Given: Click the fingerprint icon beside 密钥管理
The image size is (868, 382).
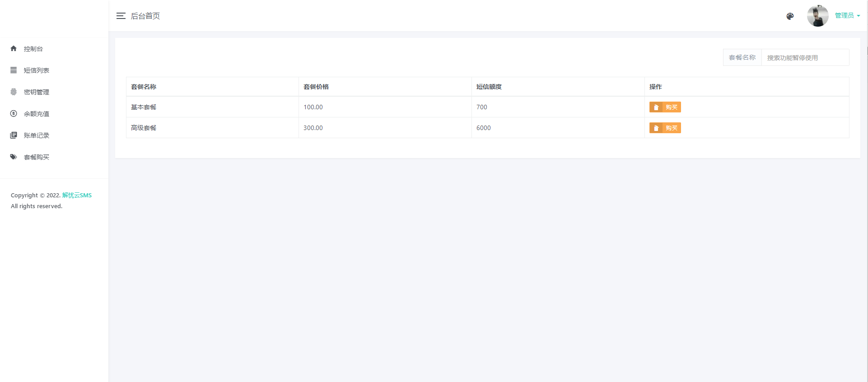Looking at the screenshot, I should pos(14,92).
